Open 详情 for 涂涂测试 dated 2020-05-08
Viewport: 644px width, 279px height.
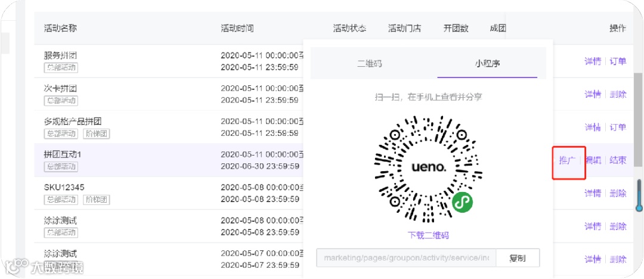point(593,226)
